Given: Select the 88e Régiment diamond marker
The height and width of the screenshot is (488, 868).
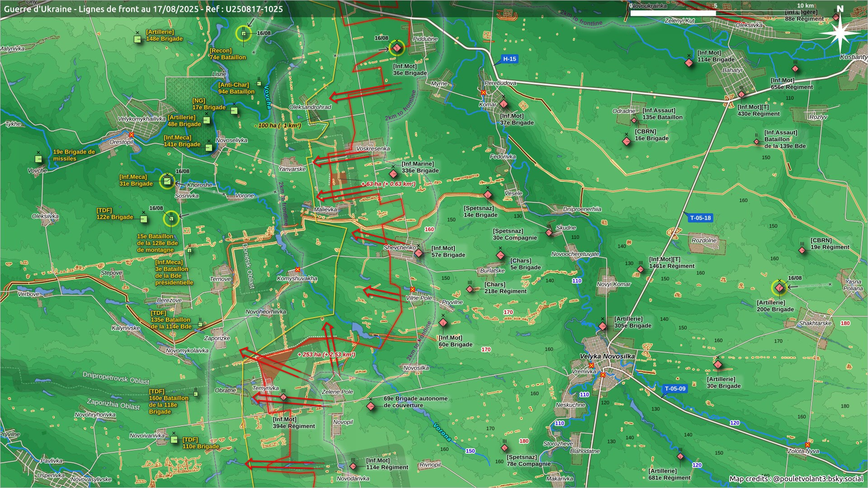Looking at the screenshot, I should coord(836,17).
